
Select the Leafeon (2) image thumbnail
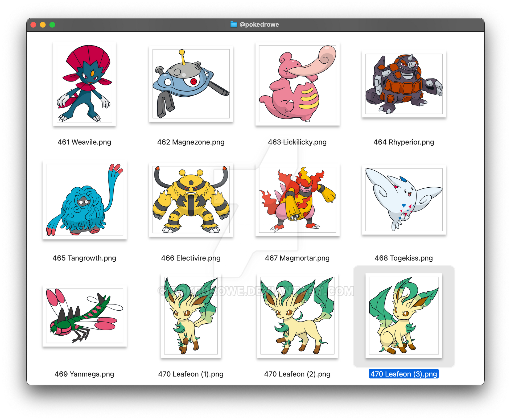click(x=297, y=316)
